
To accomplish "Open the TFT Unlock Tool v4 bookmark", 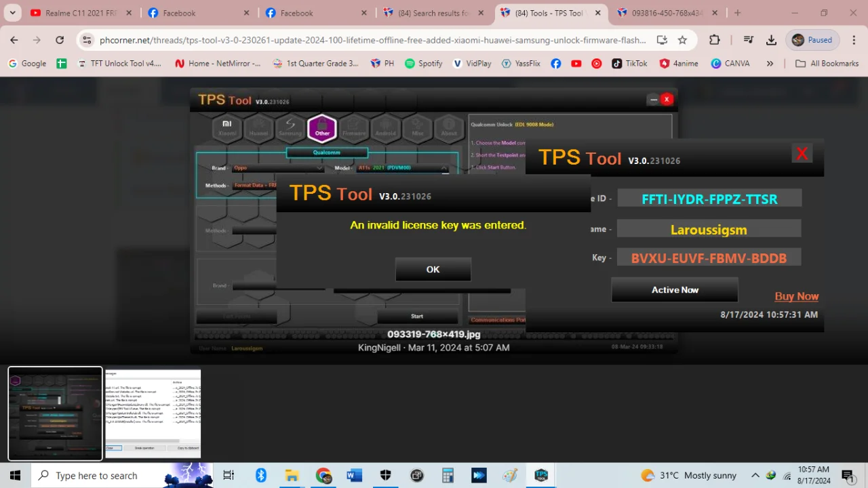I will point(119,63).
